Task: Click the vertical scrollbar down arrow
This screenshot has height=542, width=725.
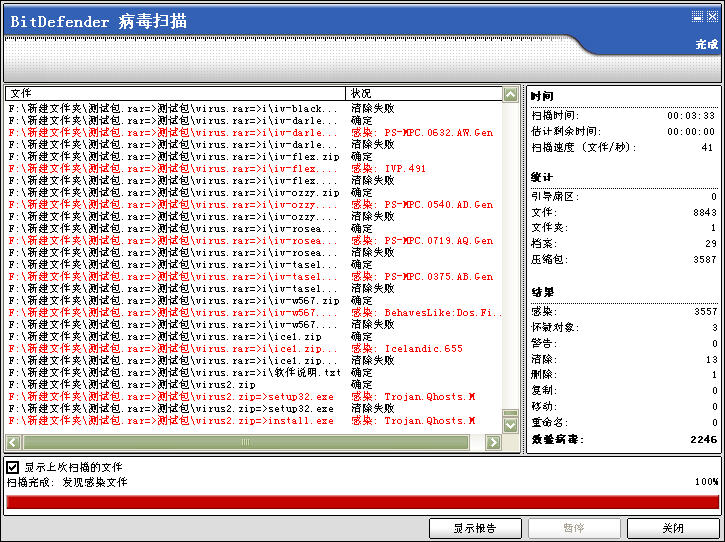Action: click(510, 425)
